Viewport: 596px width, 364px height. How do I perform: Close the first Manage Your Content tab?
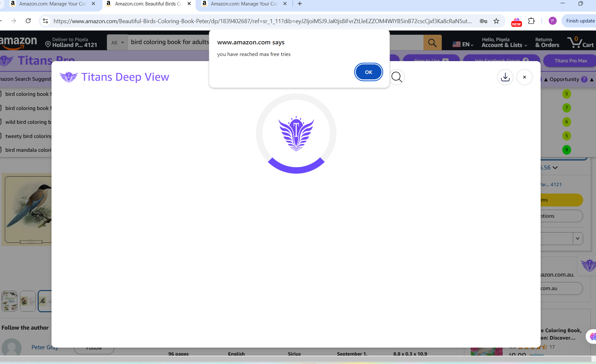(x=93, y=4)
